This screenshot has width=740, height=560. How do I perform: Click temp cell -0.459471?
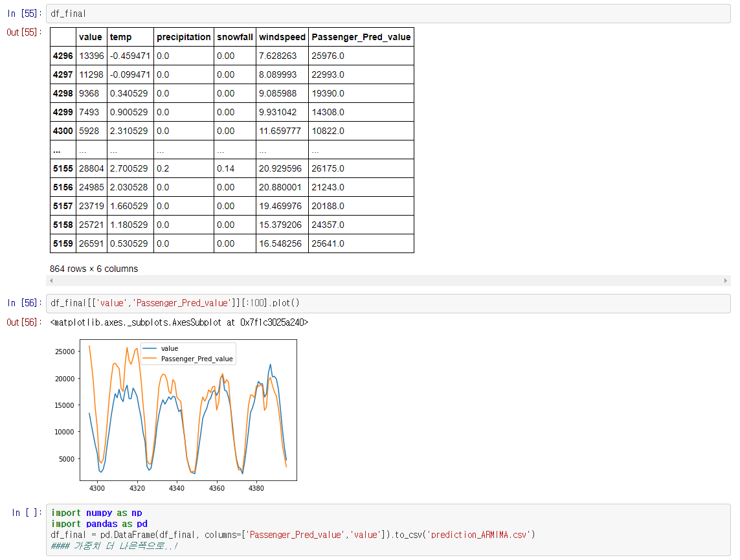[130, 56]
